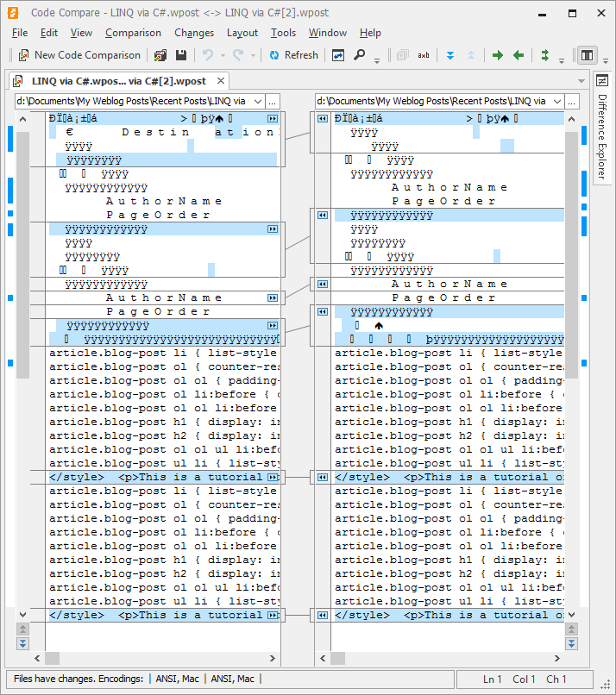Open the Layout menu
This screenshot has width=616, height=695.
point(242,33)
